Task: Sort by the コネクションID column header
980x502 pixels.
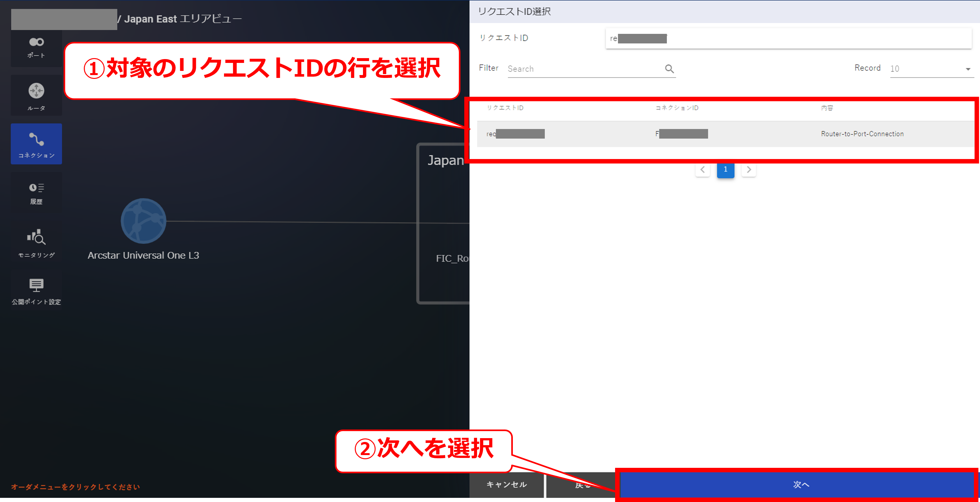Action: coord(676,108)
